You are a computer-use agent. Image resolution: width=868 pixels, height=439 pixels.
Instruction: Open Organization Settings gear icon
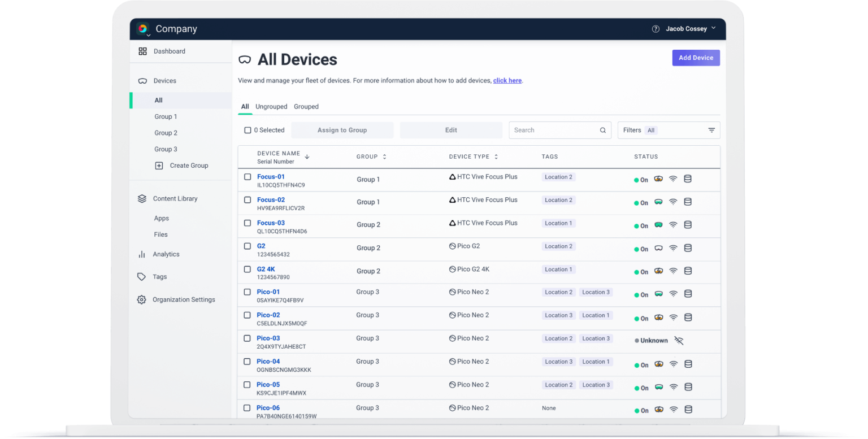pyautogui.click(x=141, y=299)
